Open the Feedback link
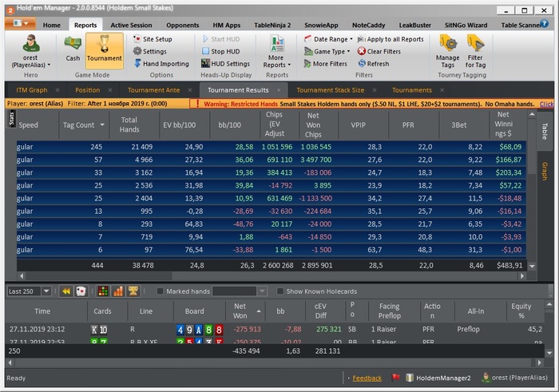559x392 pixels. pyautogui.click(x=367, y=378)
